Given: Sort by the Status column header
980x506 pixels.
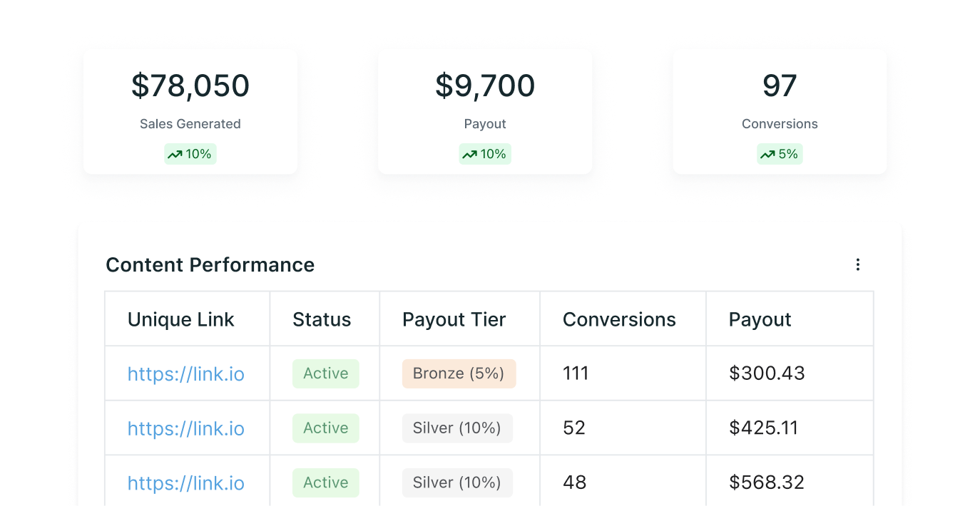Looking at the screenshot, I should [x=322, y=320].
